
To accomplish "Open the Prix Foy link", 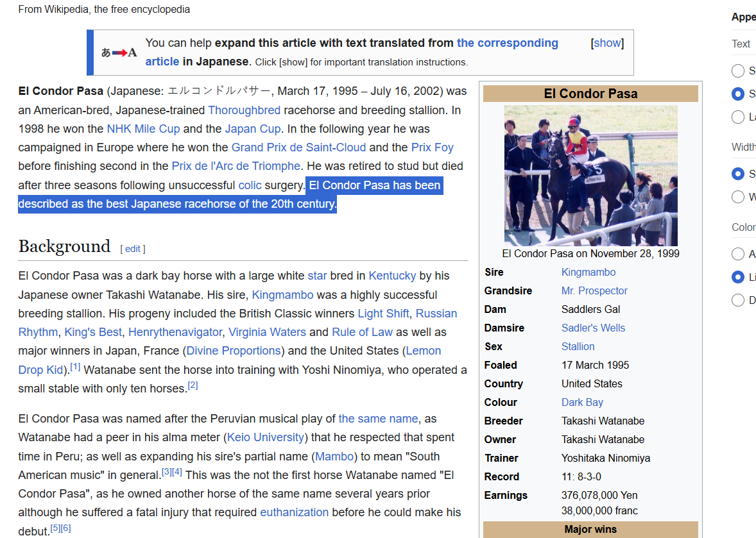I will (432, 147).
